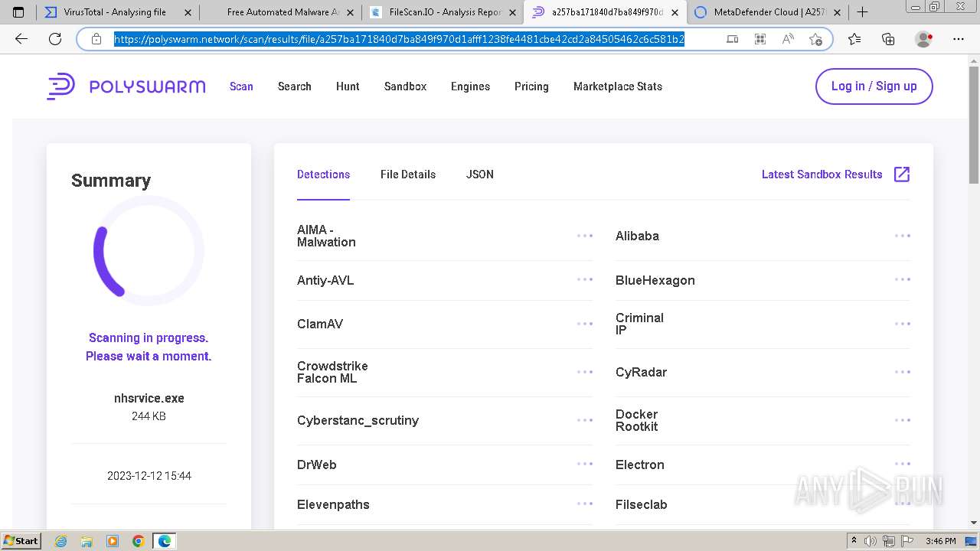This screenshot has width=980, height=551.
Task: Click the taskbar clock 3:46 PM
Action: pos(940,541)
